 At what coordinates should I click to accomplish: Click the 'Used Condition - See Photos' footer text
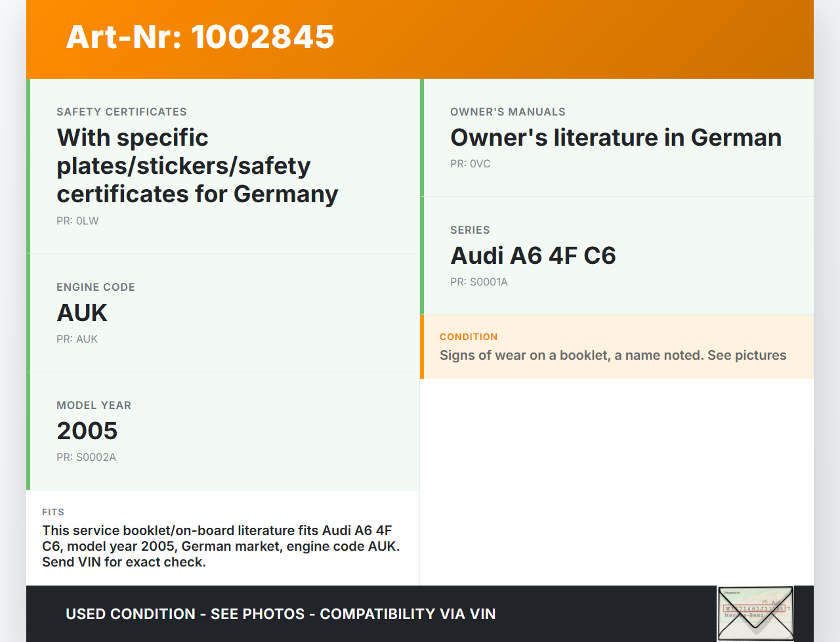point(280,614)
